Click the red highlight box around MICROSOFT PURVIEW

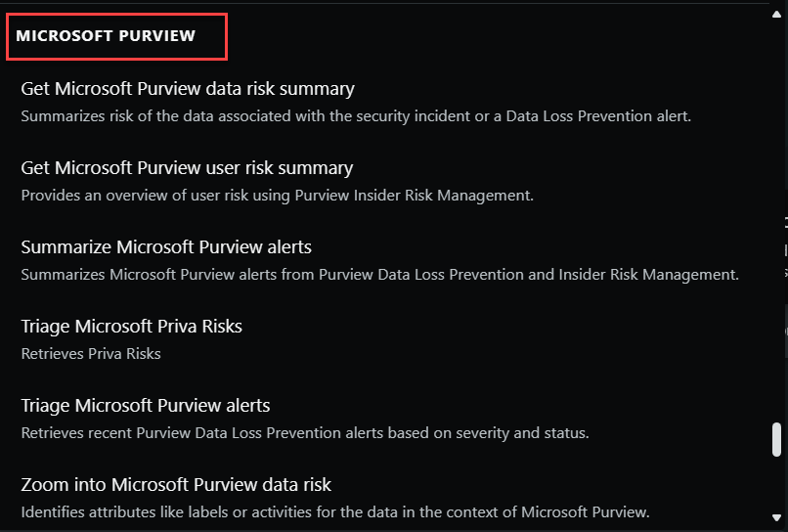click(x=117, y=37)
